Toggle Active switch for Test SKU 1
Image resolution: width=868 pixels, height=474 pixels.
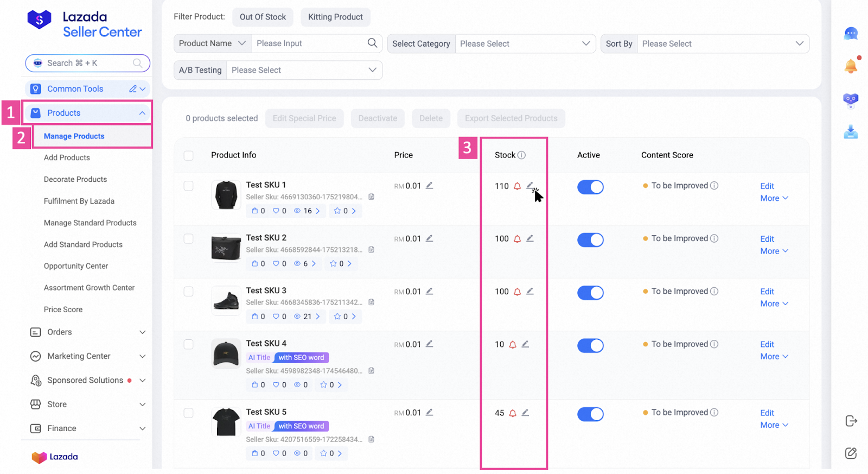(590, 187)
